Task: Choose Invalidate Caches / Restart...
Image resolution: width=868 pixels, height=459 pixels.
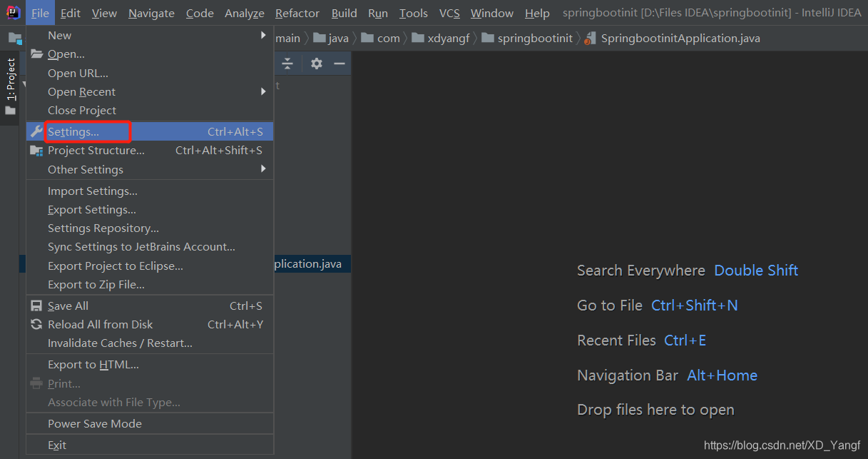Action: coord(150,343)
